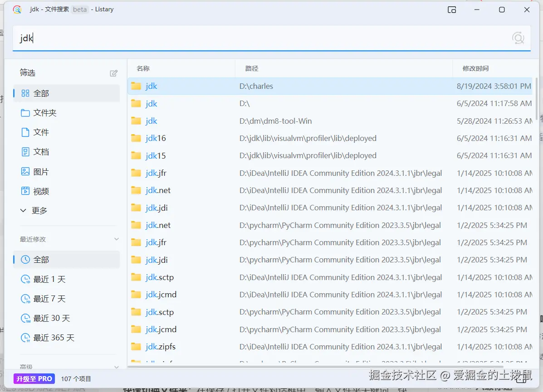
Task: Choose the 最近 1 天 label
Action: [49, 279]
